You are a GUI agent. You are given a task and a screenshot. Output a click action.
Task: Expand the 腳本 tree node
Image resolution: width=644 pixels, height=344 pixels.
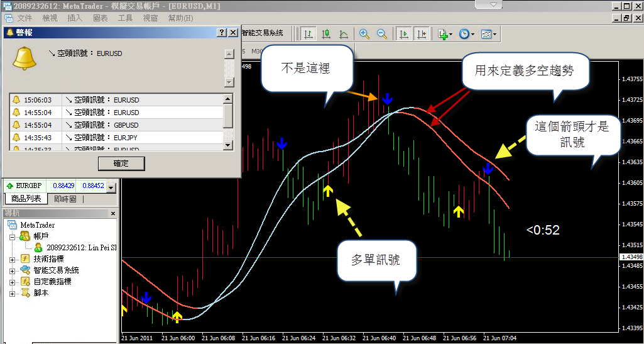(x=12, y=294)
